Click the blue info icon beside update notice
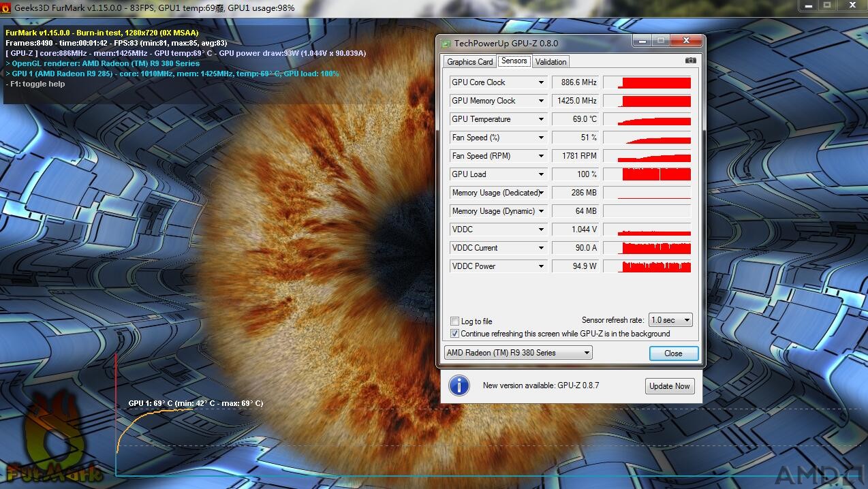Viewport: 868px width, 489px height. [x=459, y=385]
